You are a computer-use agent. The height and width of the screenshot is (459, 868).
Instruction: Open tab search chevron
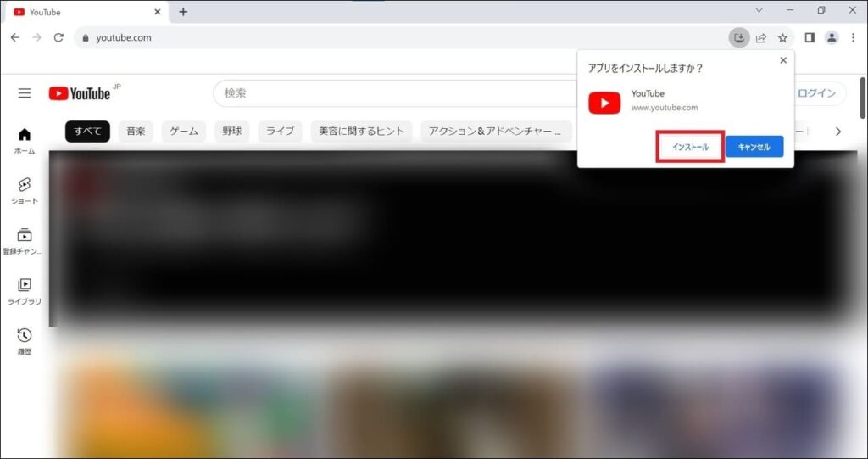pyautogui.click(x=759, y=10)
